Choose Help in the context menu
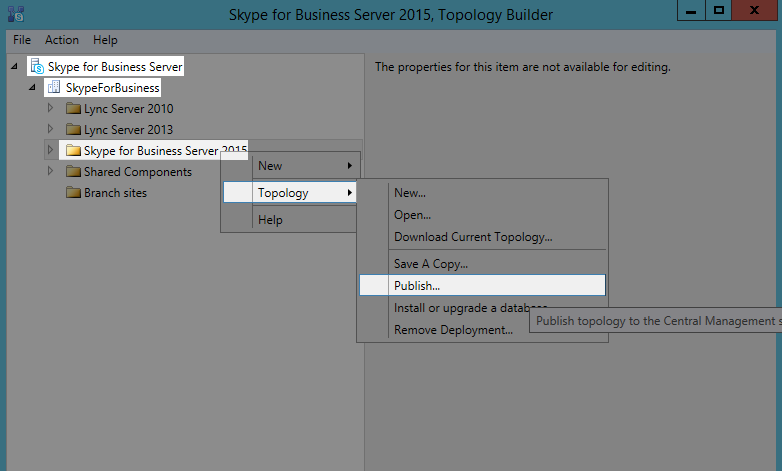The height and width of the screenshot is (471, 782). [x=289, y=220]
